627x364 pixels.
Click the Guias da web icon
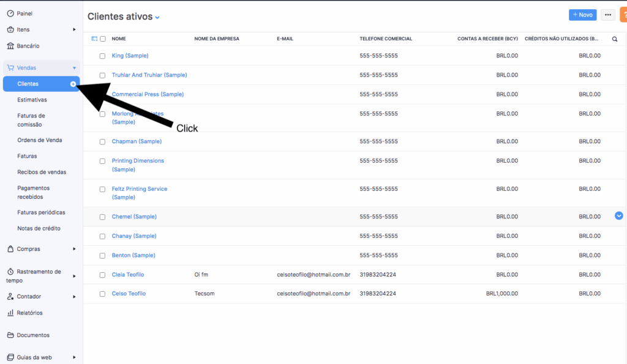[x=10, y=358]
